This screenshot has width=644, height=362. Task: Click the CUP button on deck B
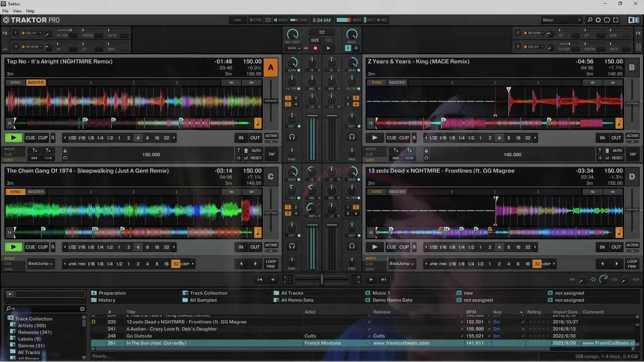click(405, 138)
